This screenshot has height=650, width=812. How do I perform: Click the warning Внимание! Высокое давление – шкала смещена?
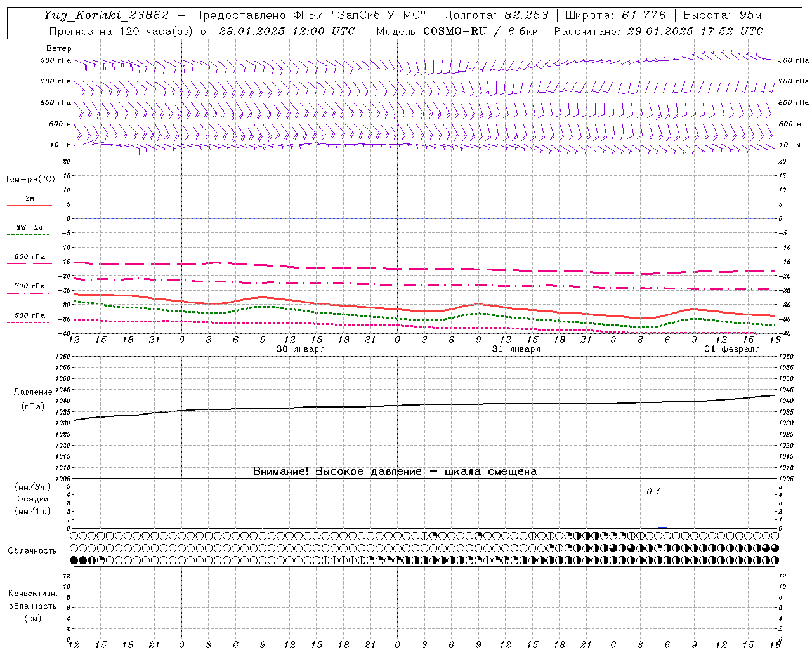point(395,471)
